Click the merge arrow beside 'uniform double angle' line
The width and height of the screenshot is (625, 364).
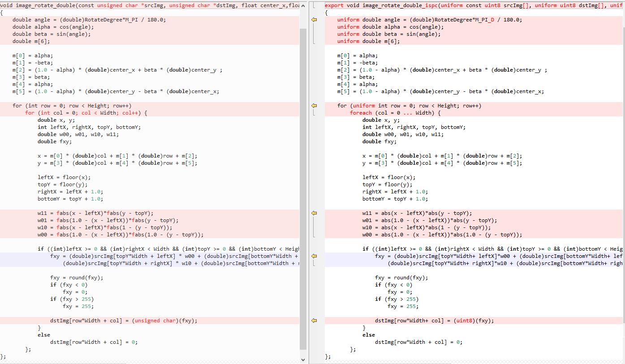click(314, 20)
